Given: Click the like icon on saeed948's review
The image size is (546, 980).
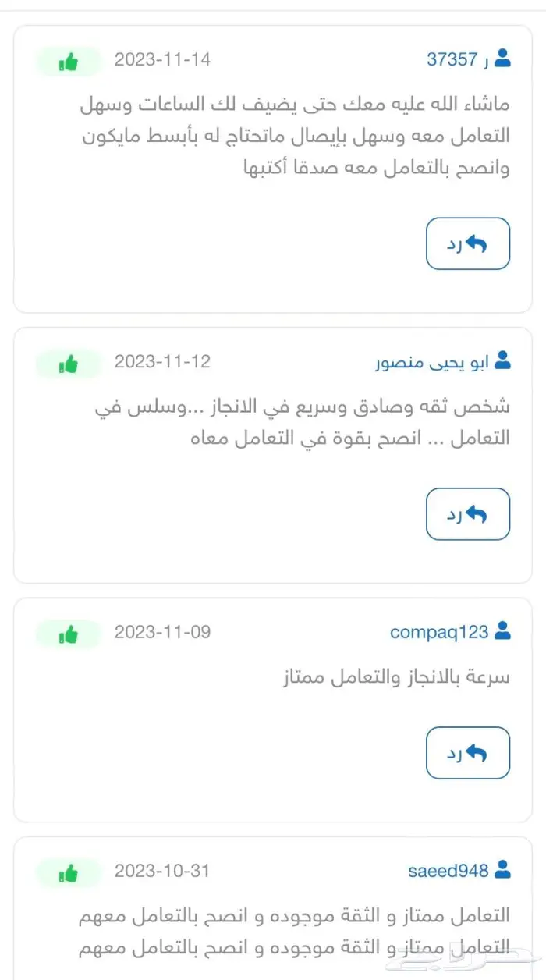Looking at the screenshot, I should click(x=67, y=873).
